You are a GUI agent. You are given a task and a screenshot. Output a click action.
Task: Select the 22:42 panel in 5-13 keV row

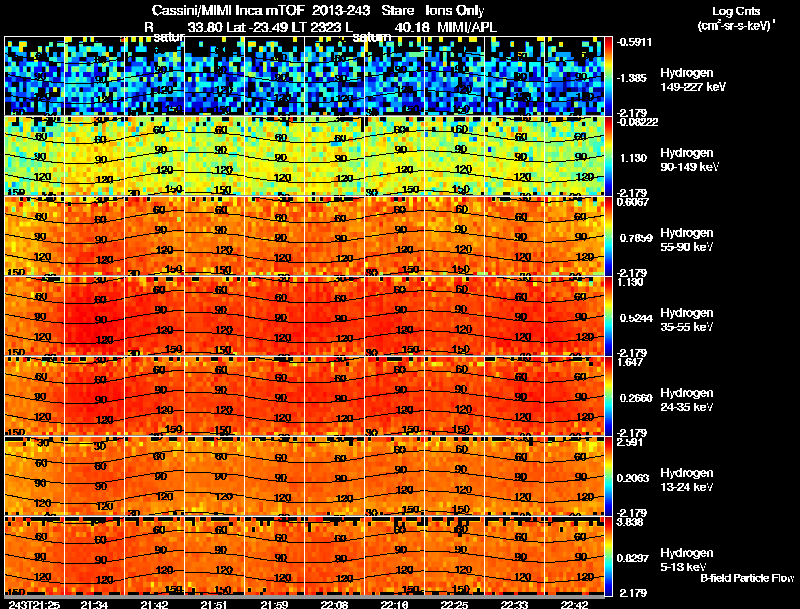[x=574, y=556]
